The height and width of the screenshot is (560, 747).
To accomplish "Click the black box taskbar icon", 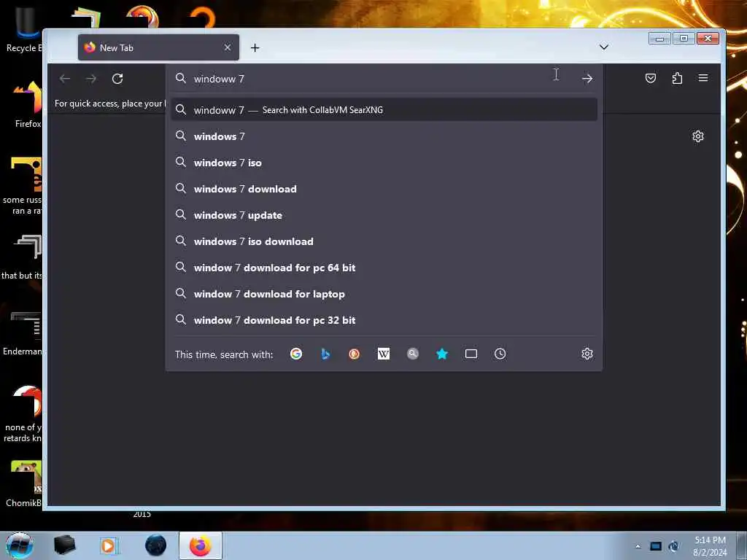I will coord(65,545).
